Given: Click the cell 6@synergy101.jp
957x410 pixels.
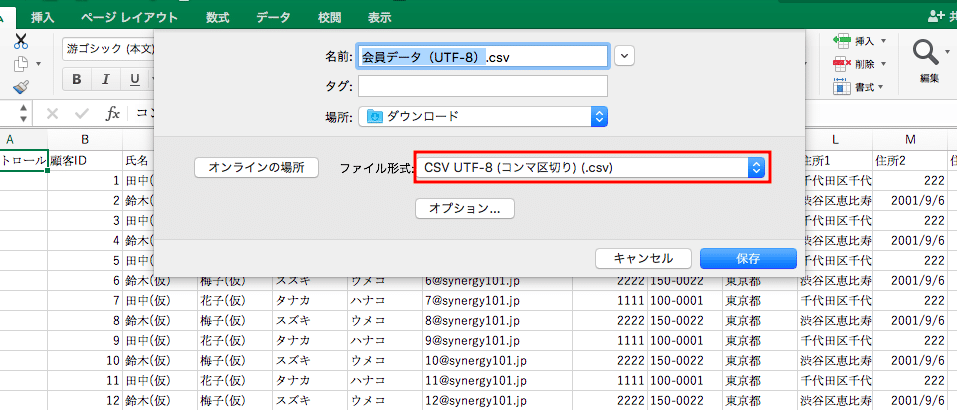Looking at the screenshot, I should (x=497, y=280).
